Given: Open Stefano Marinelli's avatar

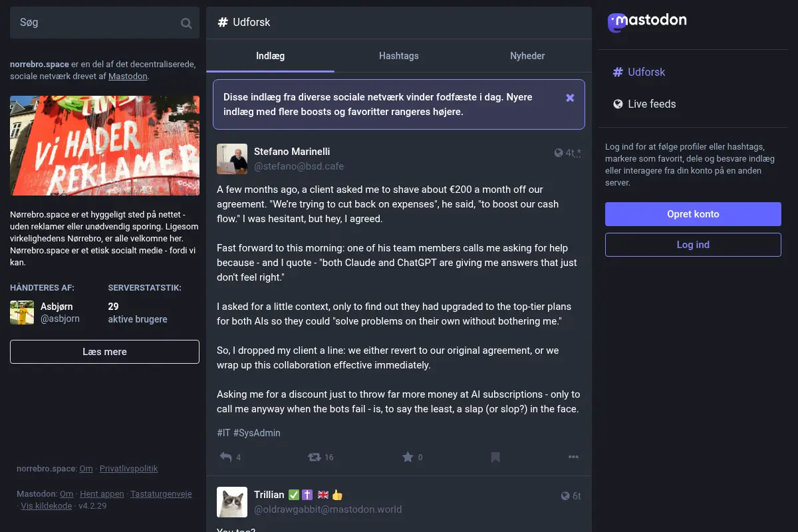Looking at the screenshot, I should click(232, 159).
